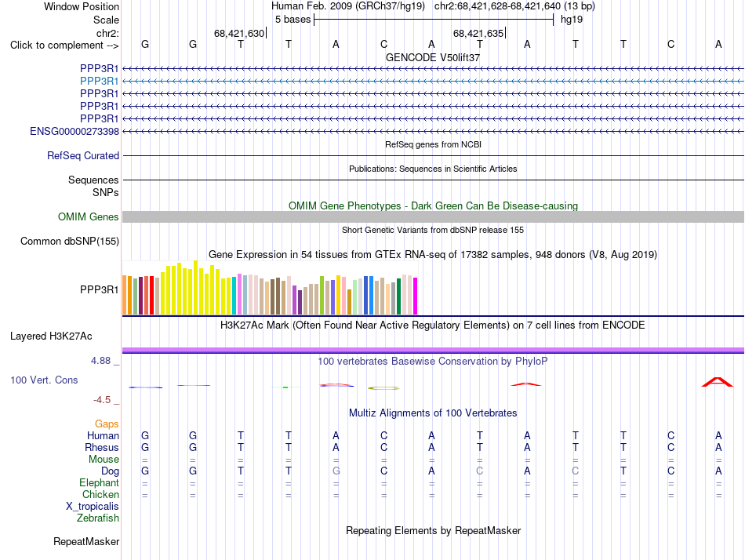This screenshot has width=745, height=560.
Task: Open the GENCODE V50lift37 track title
Action: pyautogui.click(x=433, y=57)
